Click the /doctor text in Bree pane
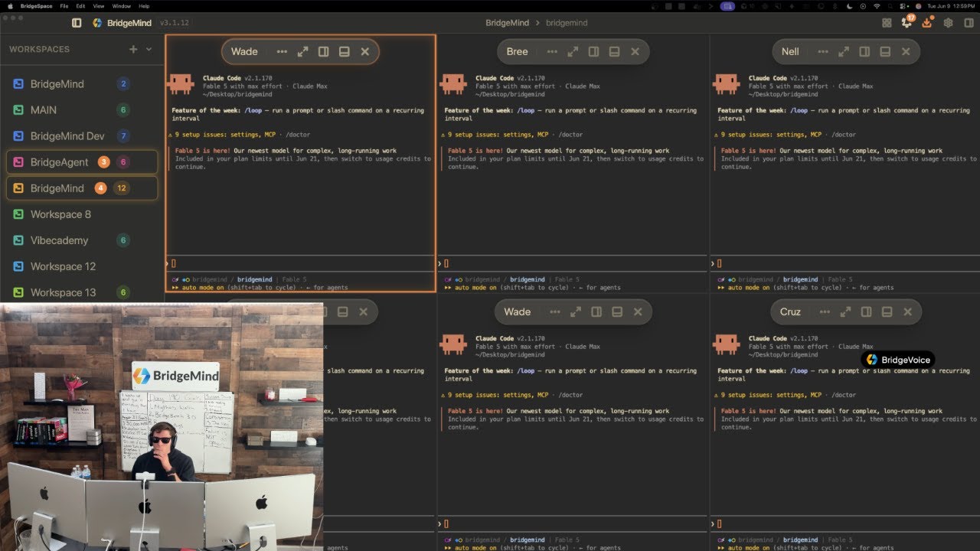Image resolution: width=980 pixels, height=551 pixels. tap(569, 135)
